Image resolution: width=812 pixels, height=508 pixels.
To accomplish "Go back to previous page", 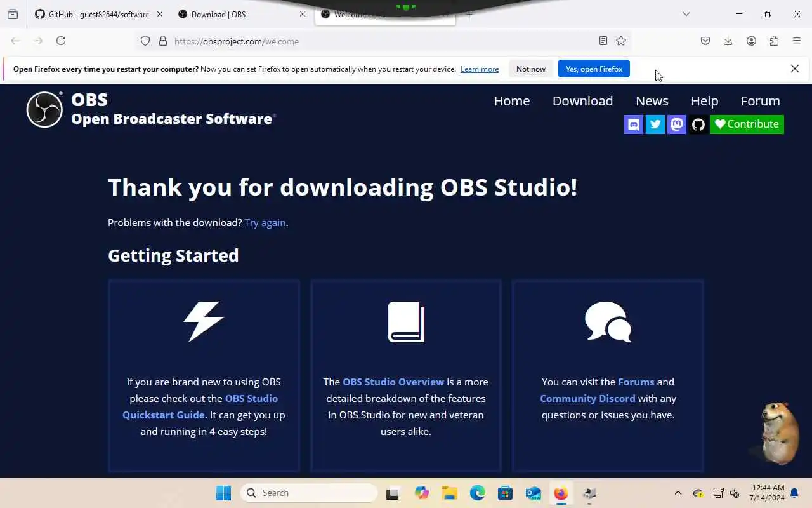I will click(15, 41).
